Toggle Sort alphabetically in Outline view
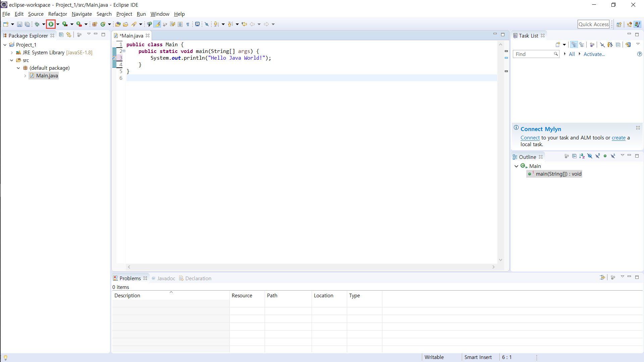This screenshot has height=362, width=644. point(582,156)
